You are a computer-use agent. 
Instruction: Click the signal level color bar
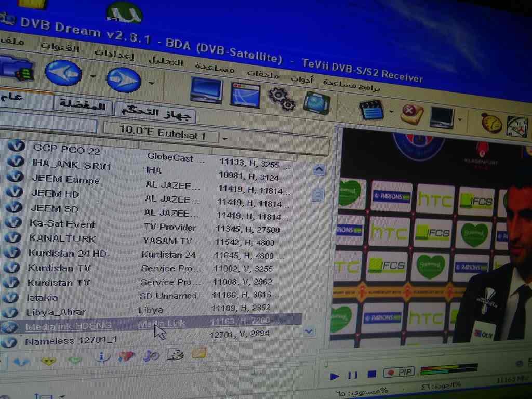[449, 369]
